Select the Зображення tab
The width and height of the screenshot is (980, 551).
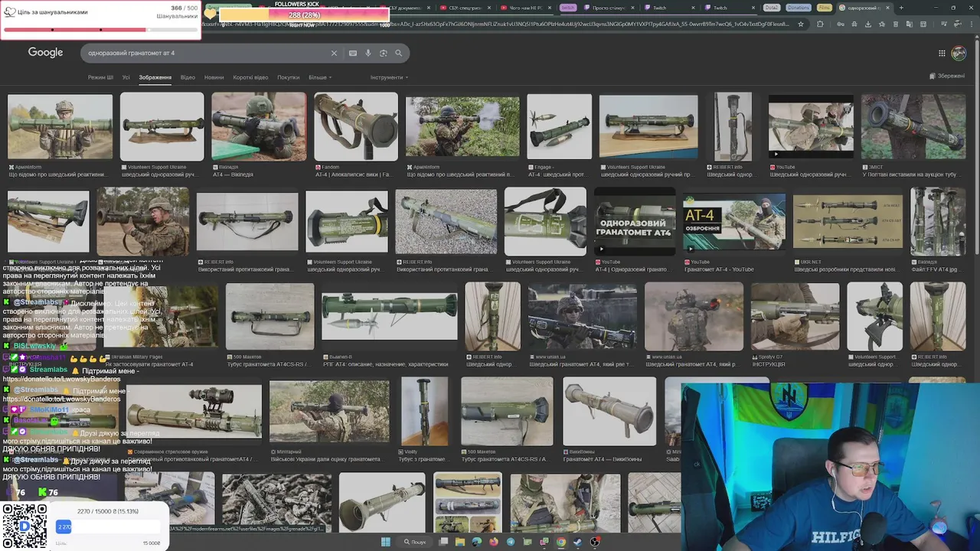click(155, 77)
